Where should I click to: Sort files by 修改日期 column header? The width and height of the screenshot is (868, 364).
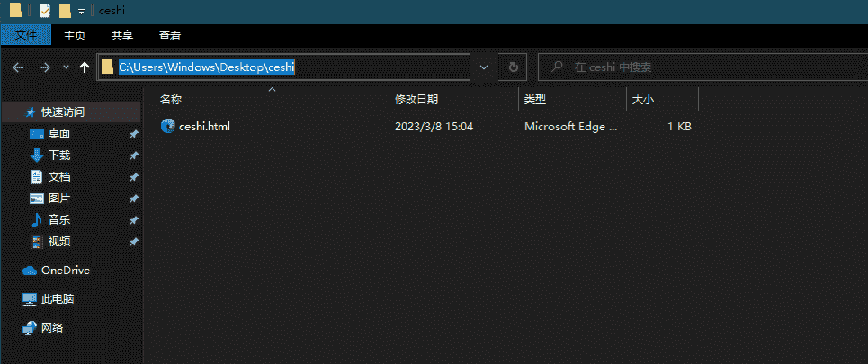click(x=416, y=99)
